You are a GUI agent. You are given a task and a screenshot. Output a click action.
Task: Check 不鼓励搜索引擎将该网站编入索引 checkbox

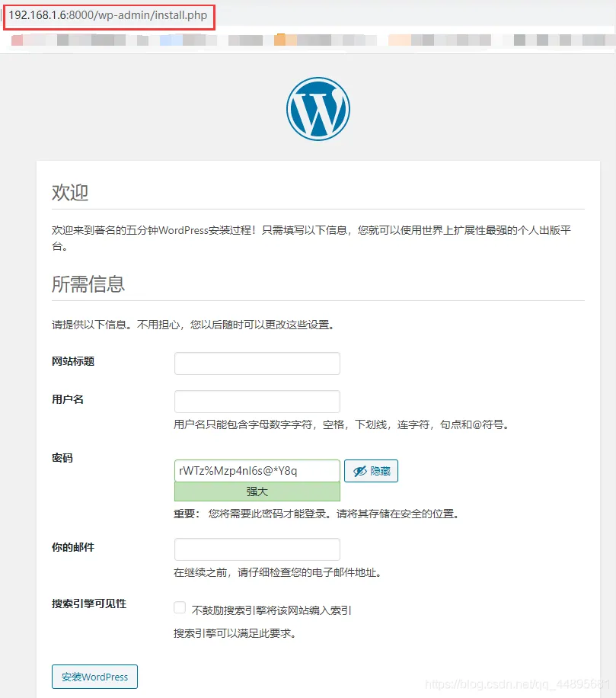pos(180,607)
